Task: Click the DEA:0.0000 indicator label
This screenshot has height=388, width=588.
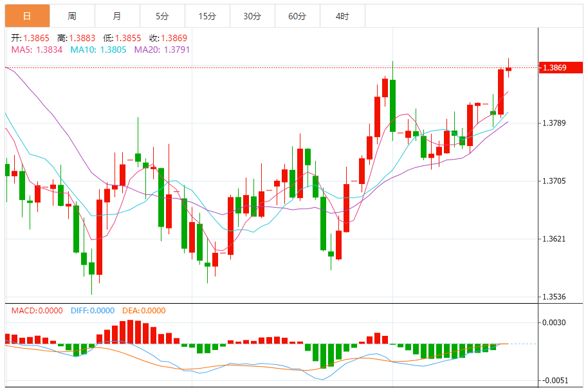Action: [144, 311]
